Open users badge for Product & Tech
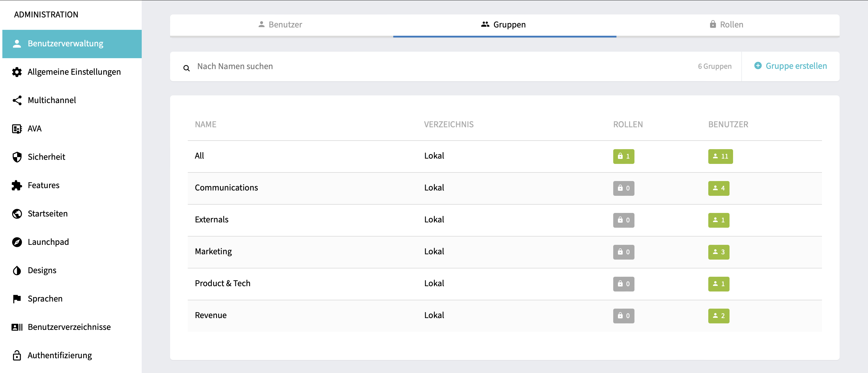This screenshot has width=868, height=373. [x=719, y=284]
